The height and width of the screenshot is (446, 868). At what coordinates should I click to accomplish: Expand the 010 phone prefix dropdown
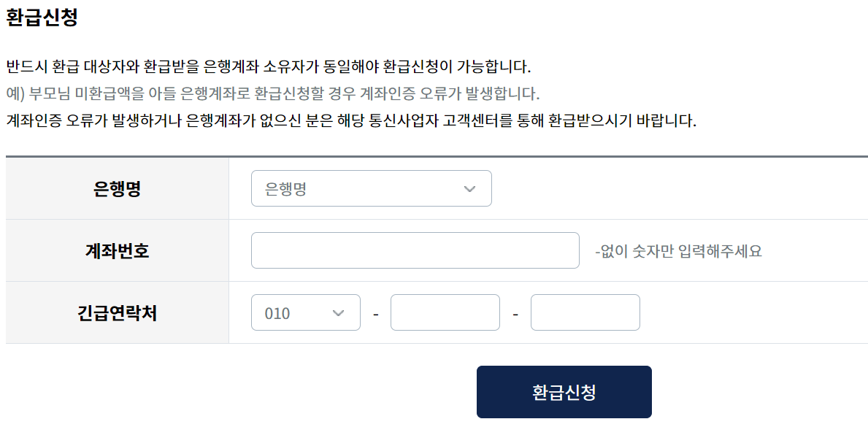click(305, 312)
